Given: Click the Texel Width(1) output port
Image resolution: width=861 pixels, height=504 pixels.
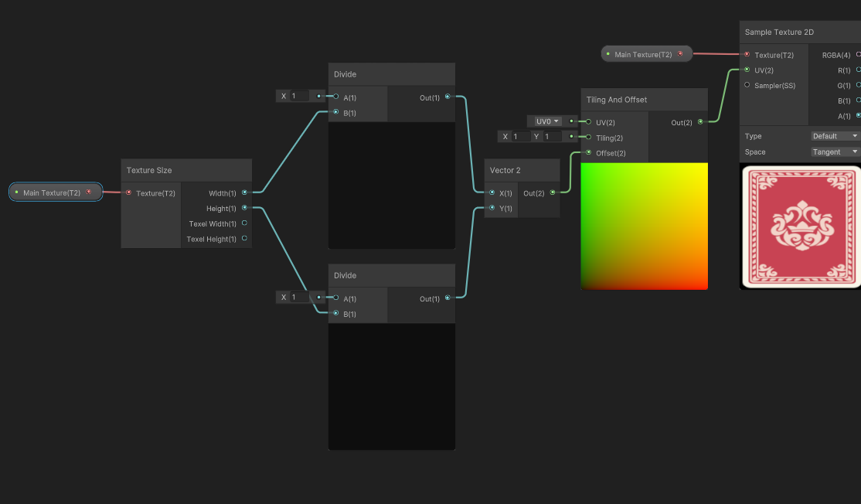Looking at the screenshot, I should tap(244, 223).
